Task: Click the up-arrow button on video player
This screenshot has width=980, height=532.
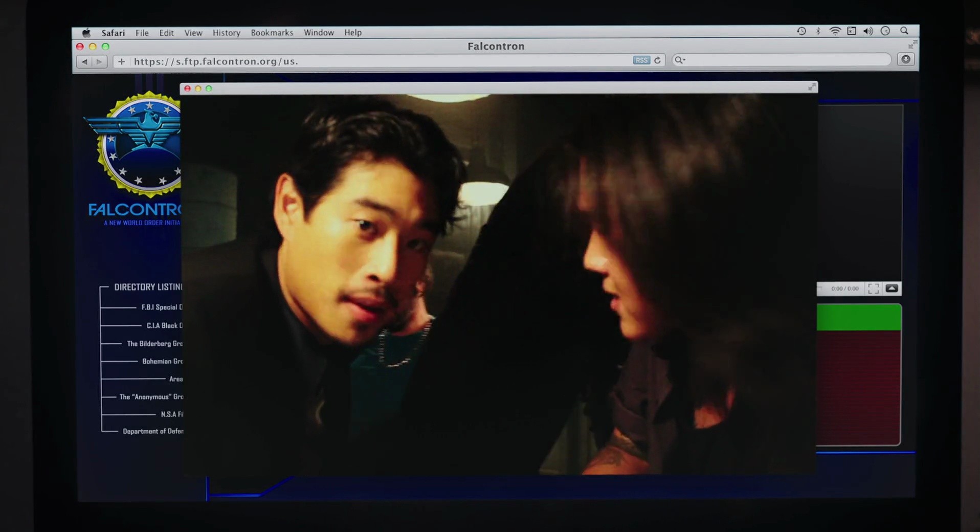Action: tap(892, 289)
